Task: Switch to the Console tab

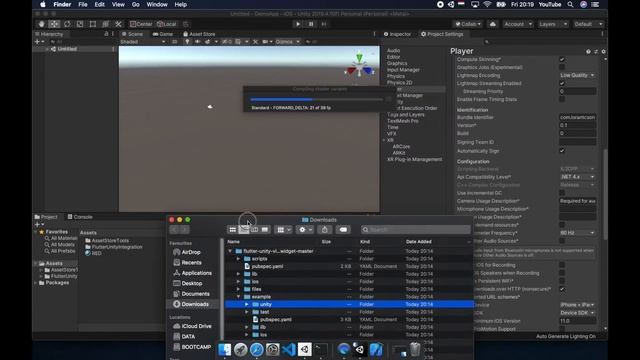Action: 80,217
